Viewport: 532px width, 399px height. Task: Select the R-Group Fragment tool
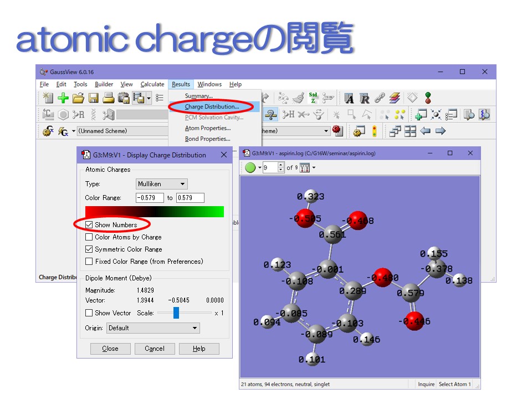coord(78,115)
